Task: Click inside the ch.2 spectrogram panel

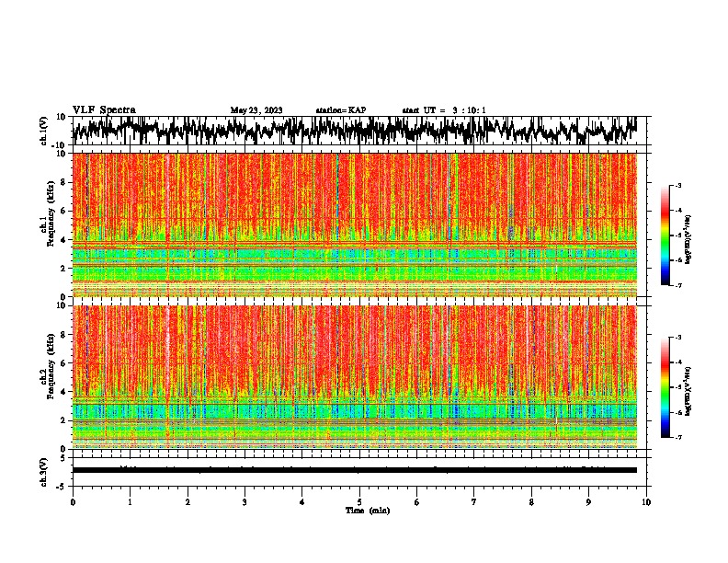Action: pos(355,377)
